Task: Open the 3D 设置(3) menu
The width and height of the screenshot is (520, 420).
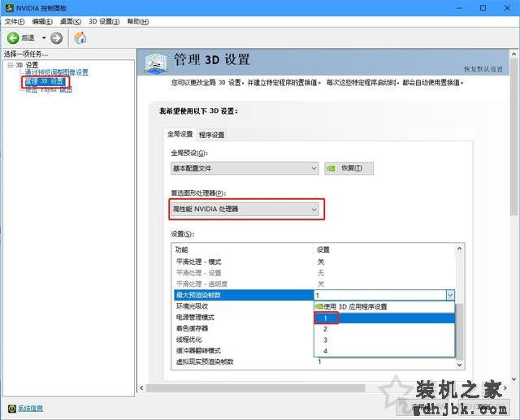Action: pyautogui.click(x=104, y=22)
